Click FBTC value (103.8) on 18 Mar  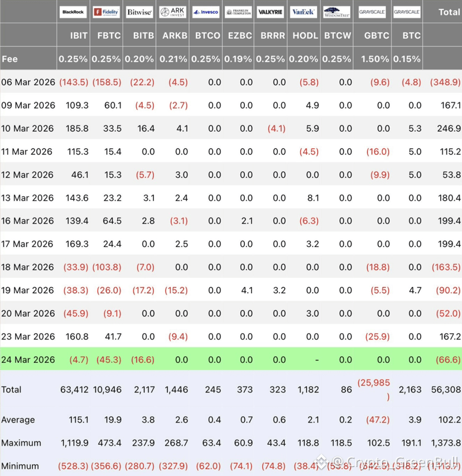(107, 267)
